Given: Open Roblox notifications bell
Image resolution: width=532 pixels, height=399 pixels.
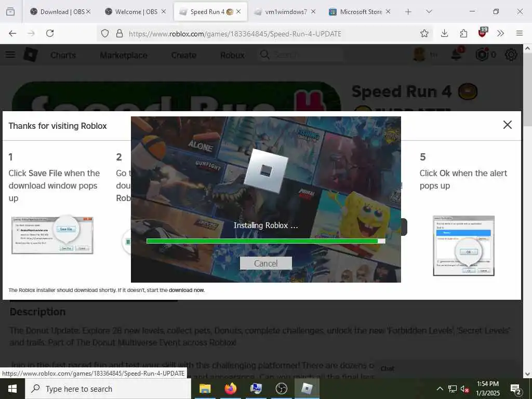Looking at the screenshot, I should tap(457, 54).
